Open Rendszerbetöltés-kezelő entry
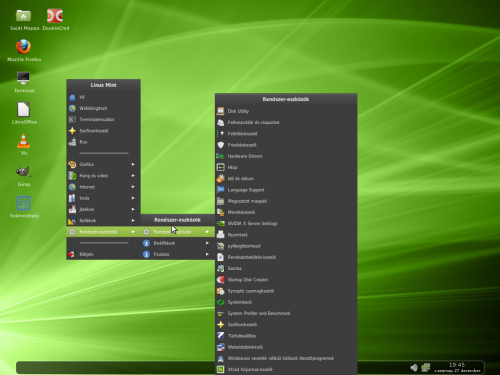The width and height of the screenshot is (500, 375). pyautogui.click(x=286, y=257)
